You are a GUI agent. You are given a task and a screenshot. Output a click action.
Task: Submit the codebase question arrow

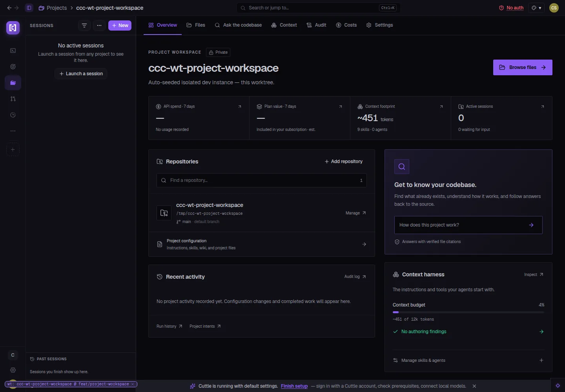(x=531, y=225)
